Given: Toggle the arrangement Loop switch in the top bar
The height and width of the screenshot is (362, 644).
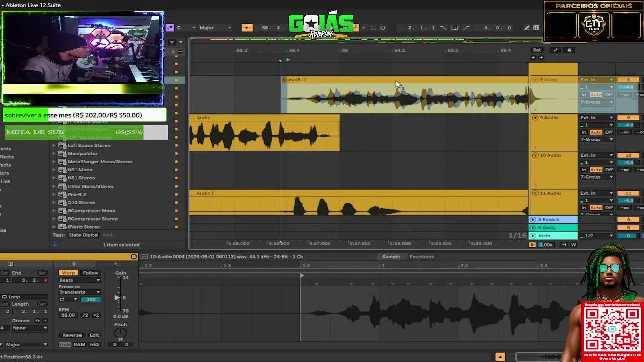Looking at the screenshot, I should [x=455, y=28].
